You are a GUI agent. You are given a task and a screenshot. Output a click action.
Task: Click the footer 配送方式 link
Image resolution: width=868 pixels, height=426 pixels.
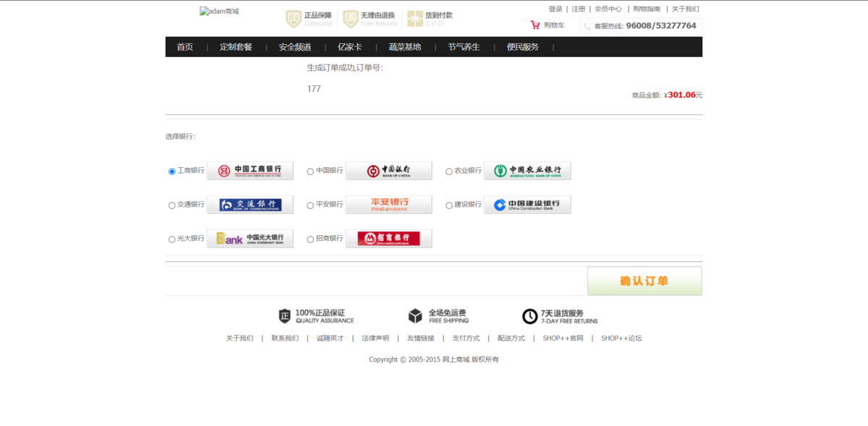click(511, 338)
